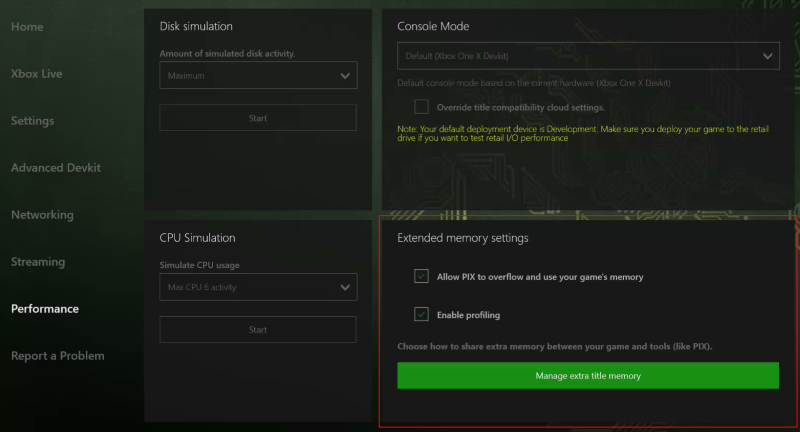Click the Console Mode heading
The width and height of the screenshot is (800, 432).
[x=433, y=27]
